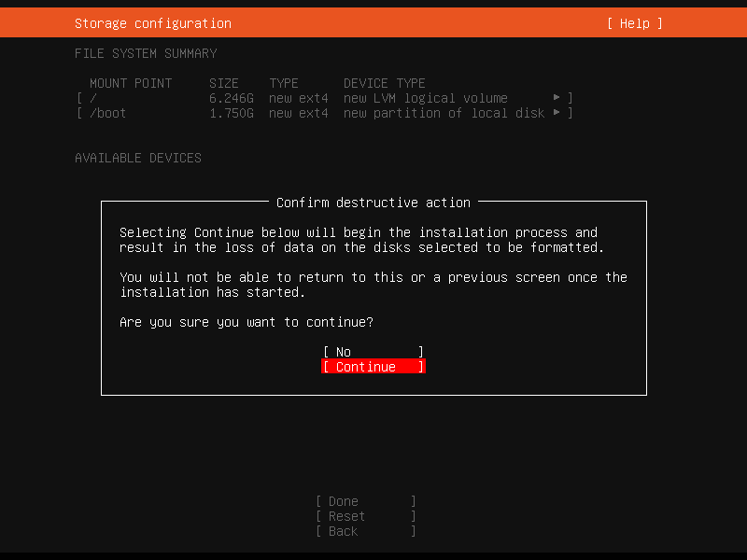Click the DEVICE TYPE column header
Screen dimensions: 747x560
(x=384, y=83)
